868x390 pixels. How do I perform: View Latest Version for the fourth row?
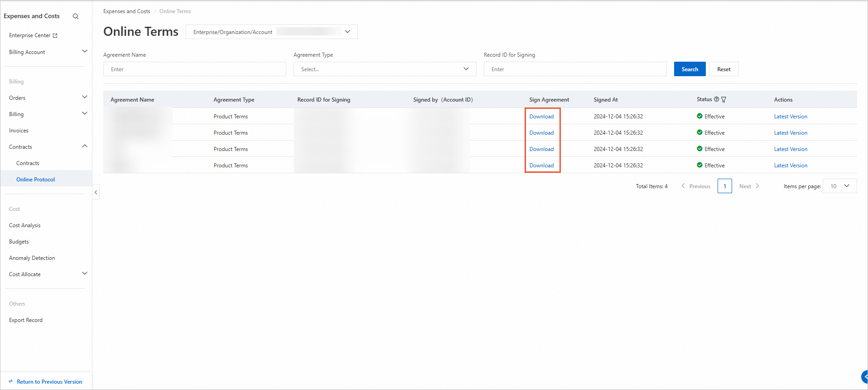(791, 166)
